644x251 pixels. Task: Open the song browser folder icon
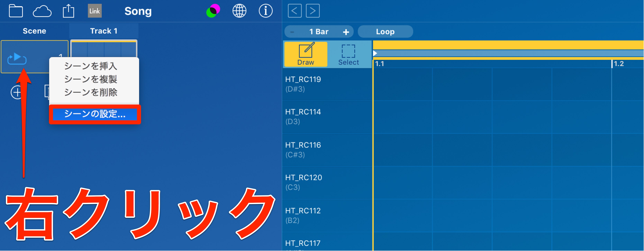pos(16,11)
